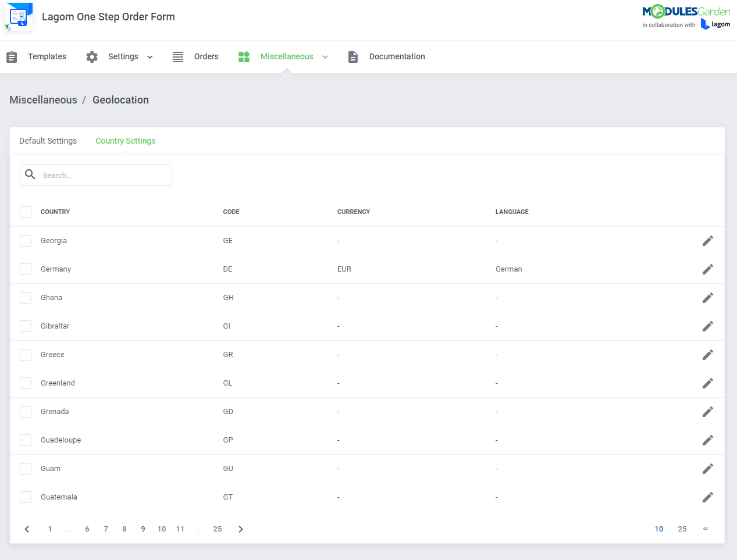Sort by the CODE column header

coord(232,212)
